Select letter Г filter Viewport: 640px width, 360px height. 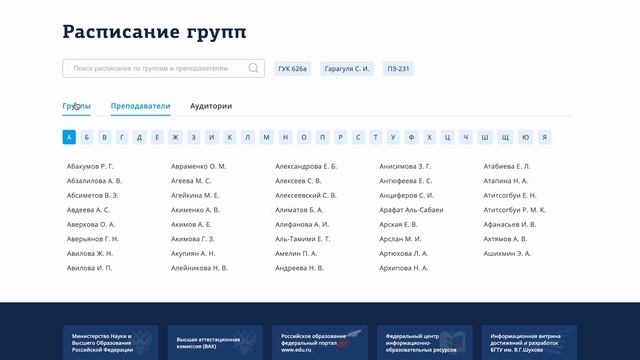point(122,137)
